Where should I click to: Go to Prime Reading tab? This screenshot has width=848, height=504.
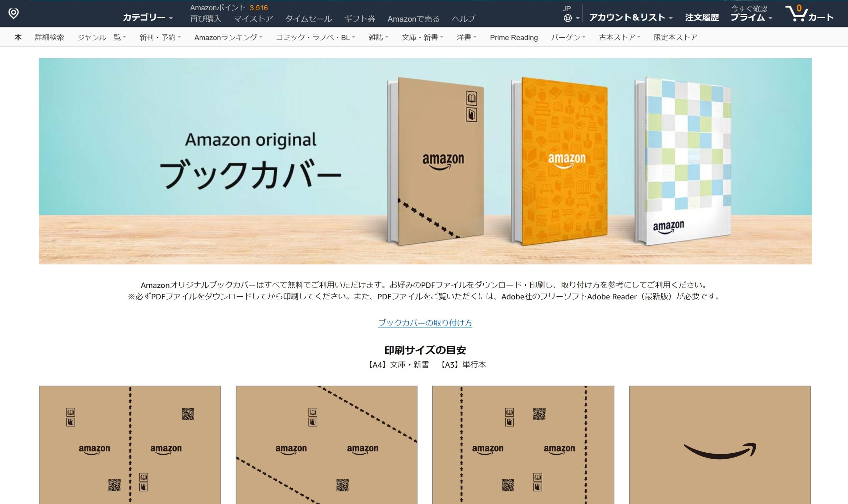pos(514,37)
